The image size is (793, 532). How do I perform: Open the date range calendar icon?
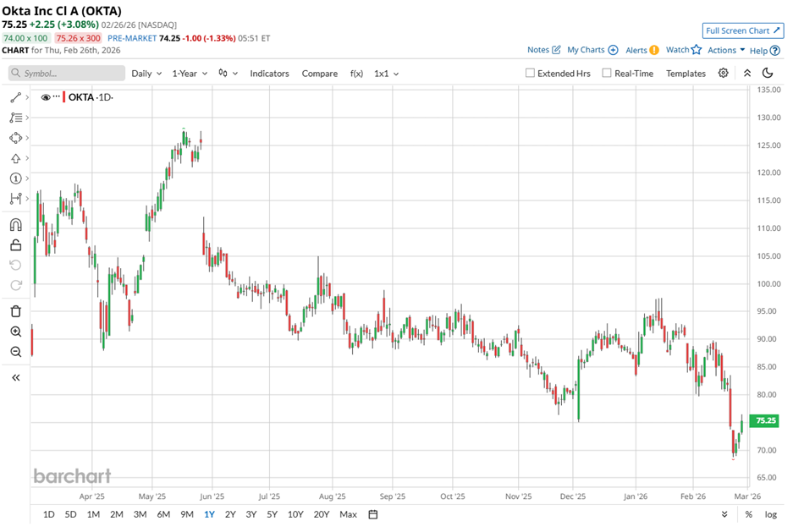(x=372, y=514)
